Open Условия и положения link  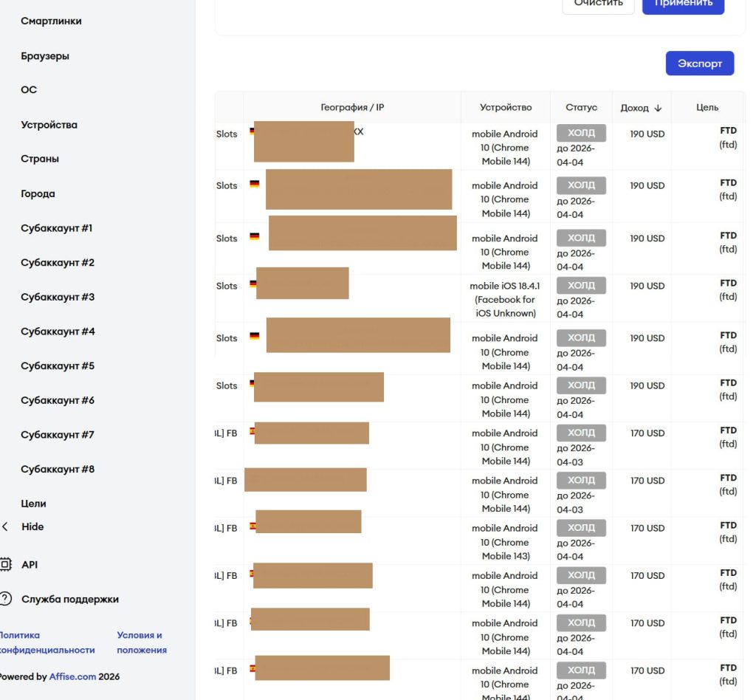(141, 642)
